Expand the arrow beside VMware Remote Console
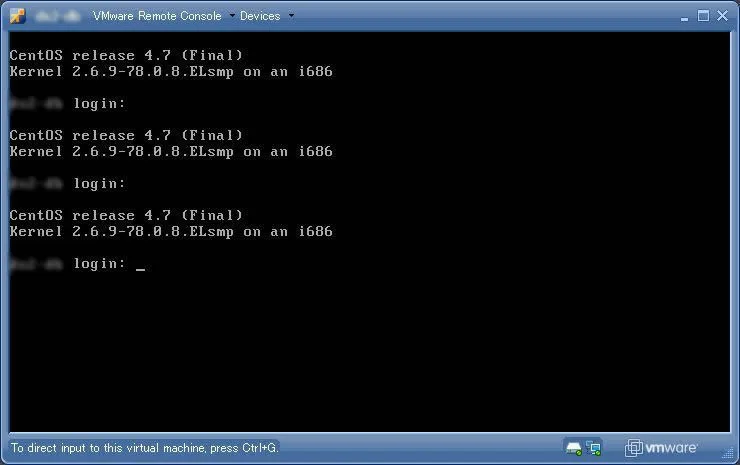Screen dimensions: 740x465 pyautogui.click(x=232, y=16)
